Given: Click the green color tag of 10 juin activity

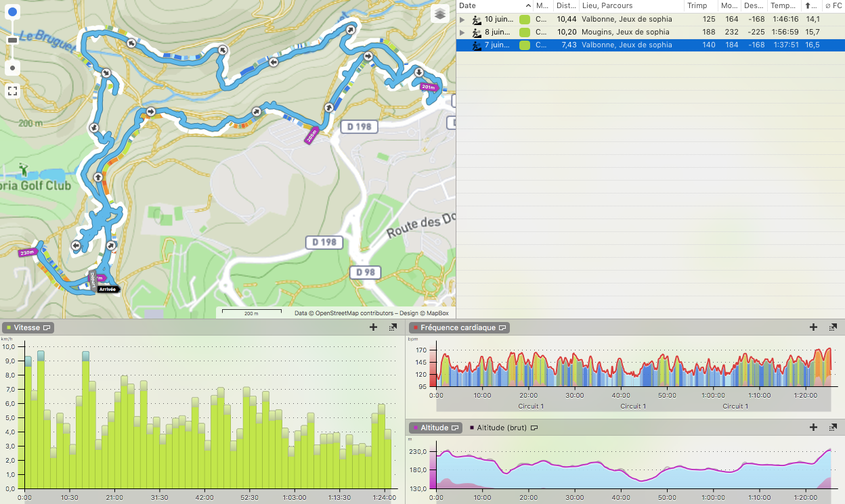Looking at the screenshot, I should point(524,20).
